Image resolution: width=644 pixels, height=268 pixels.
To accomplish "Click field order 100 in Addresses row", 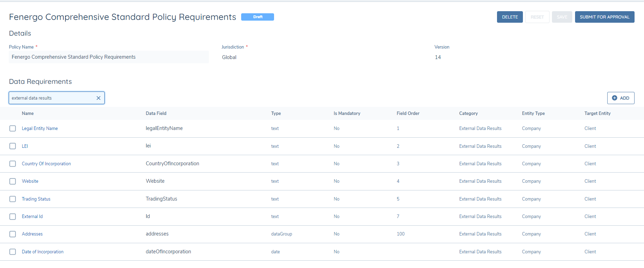I will (x=400, y=234).
